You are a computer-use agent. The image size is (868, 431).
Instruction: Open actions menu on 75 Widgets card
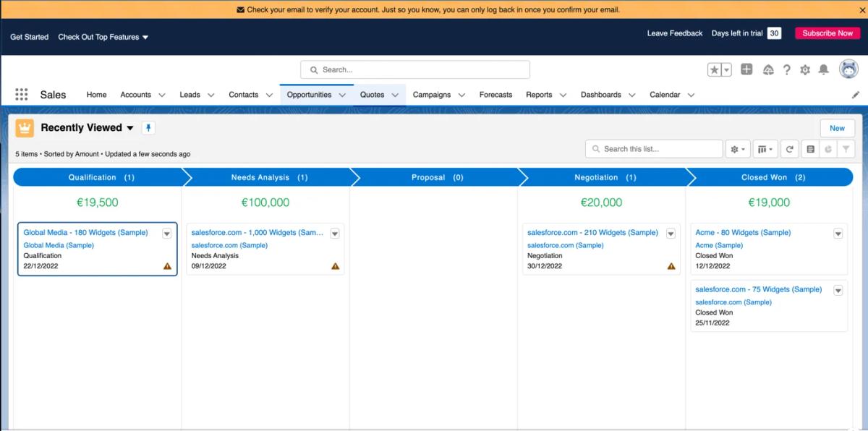click(x=838, y=291)
